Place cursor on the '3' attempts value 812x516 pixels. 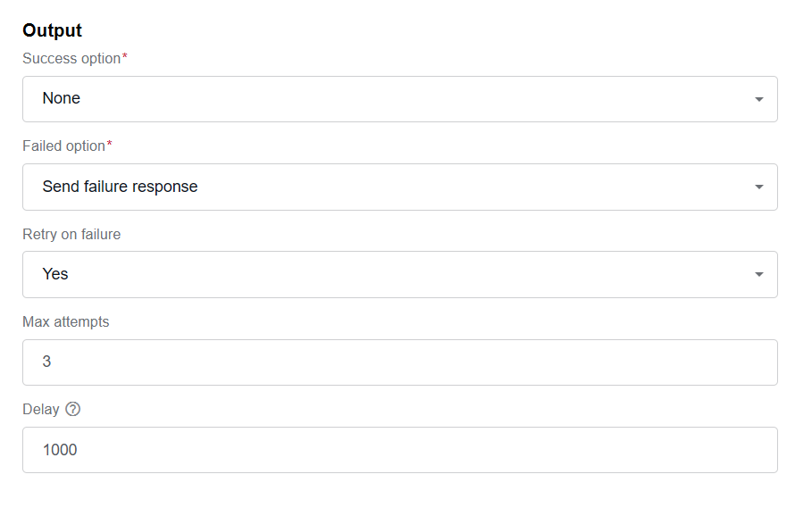point(46,362)
